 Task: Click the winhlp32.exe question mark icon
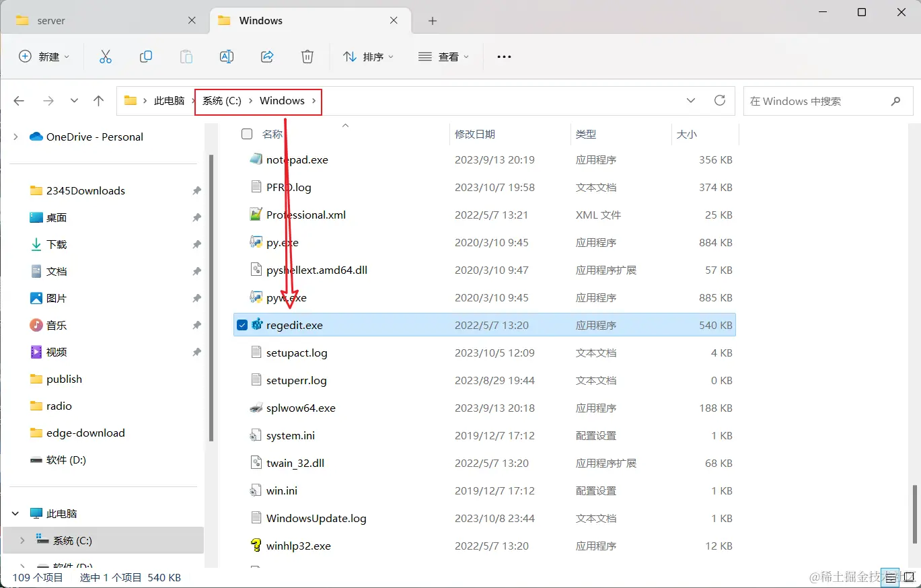pyautogui.click(x=256, y=546)
